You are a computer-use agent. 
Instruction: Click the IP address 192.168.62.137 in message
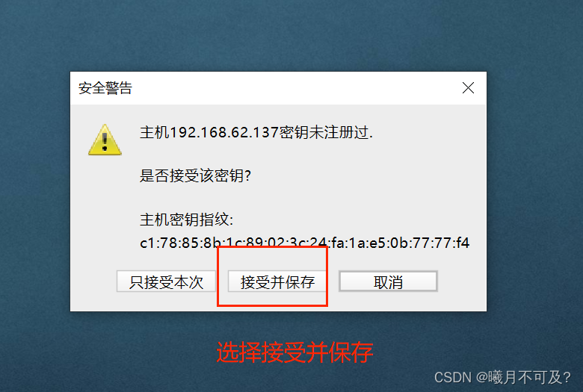[x=224, y=132]
